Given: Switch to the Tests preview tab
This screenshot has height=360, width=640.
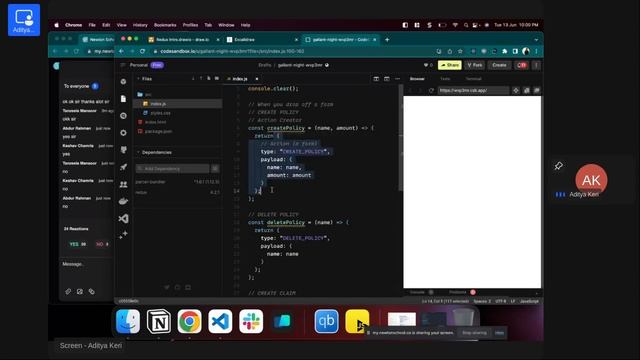Looking at the screenshot, I should coord(445,79).
